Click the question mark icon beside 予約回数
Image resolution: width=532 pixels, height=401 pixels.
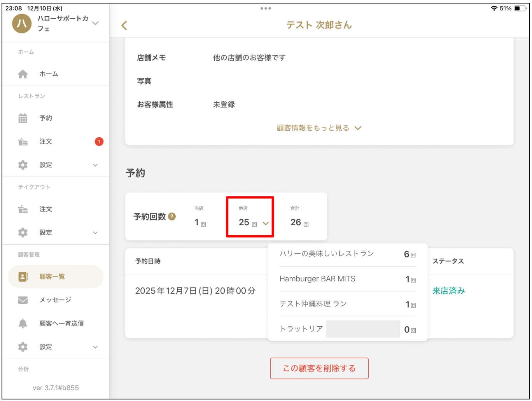[171, 217]
